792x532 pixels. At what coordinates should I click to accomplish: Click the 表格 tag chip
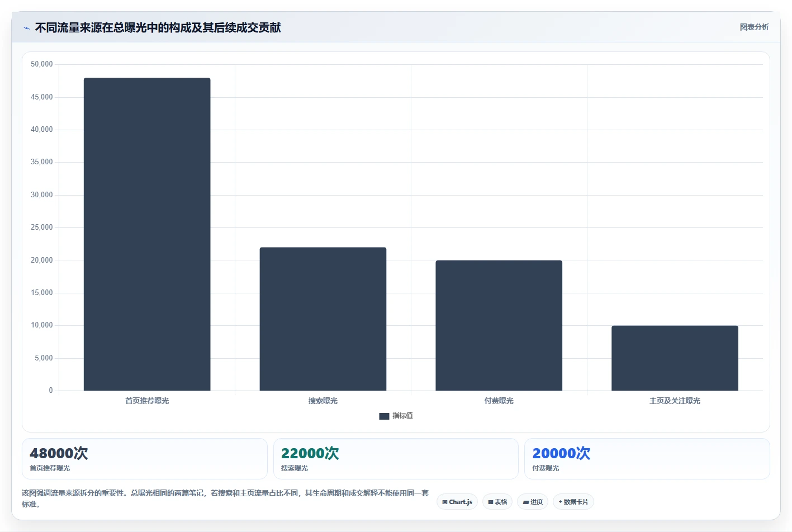click(497, 502)
